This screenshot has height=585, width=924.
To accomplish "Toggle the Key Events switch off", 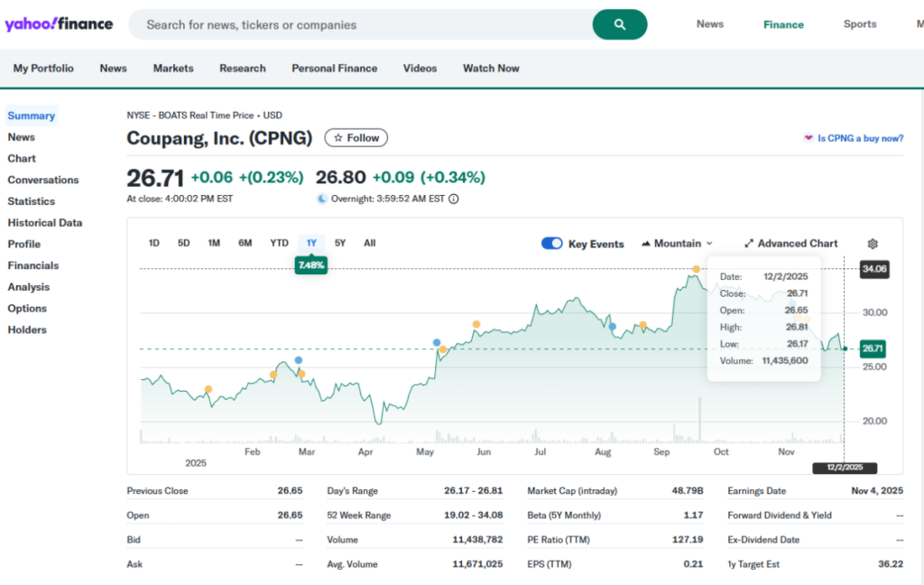I will [551, 244].
